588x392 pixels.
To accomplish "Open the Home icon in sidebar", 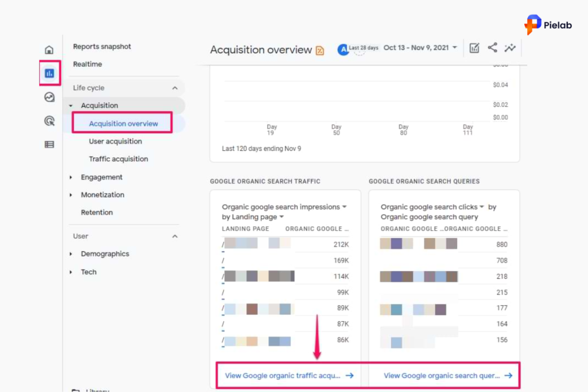I will pos(49,49).
